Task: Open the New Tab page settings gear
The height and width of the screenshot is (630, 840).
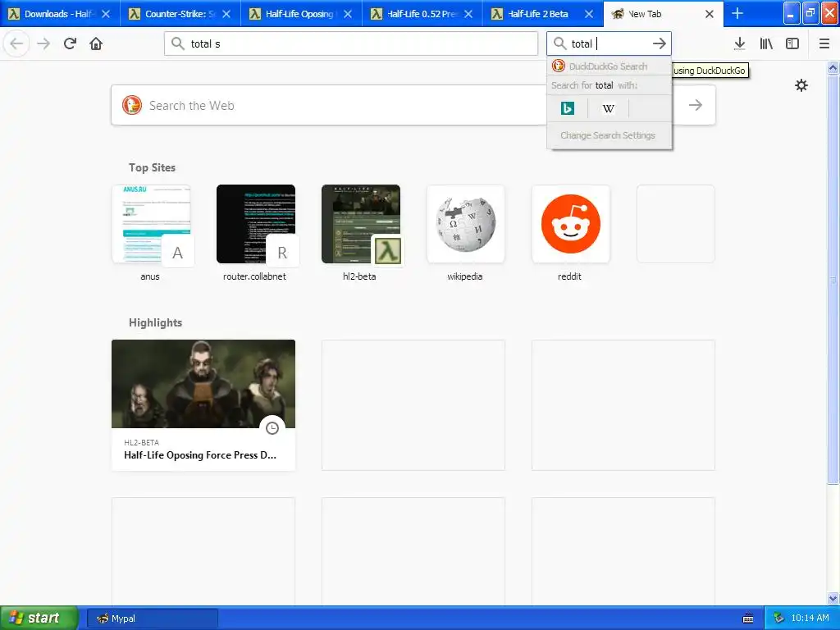Action: [x=801, y=85]
